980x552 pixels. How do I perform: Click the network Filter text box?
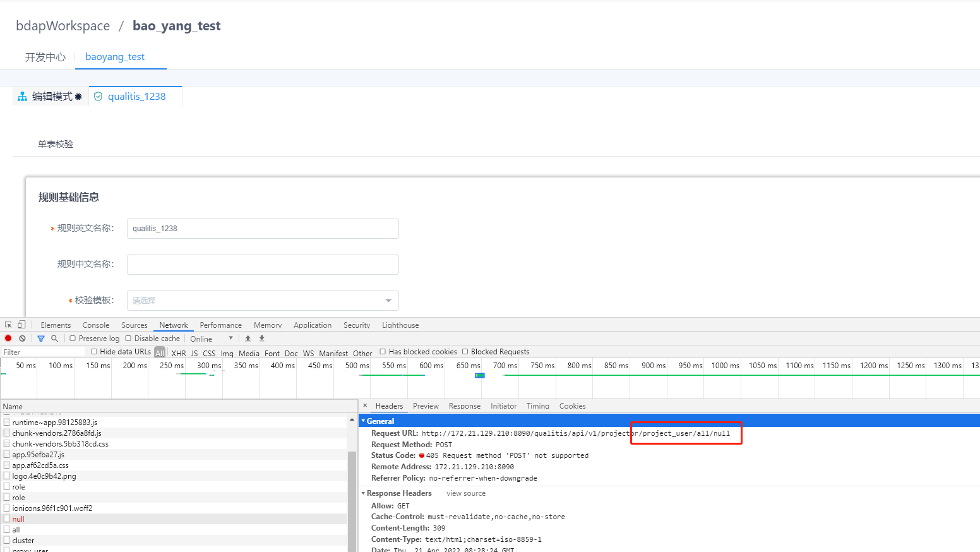click(x=43, y=352)
